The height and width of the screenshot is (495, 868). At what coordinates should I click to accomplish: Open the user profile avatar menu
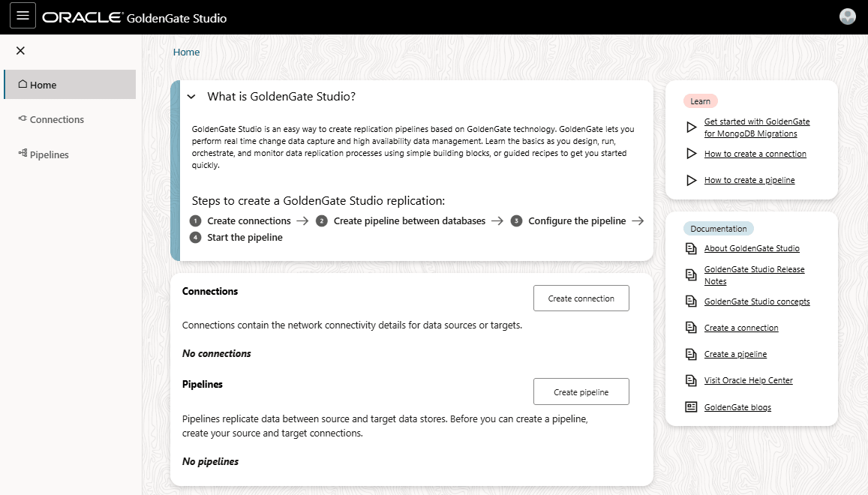click(848, 16)
